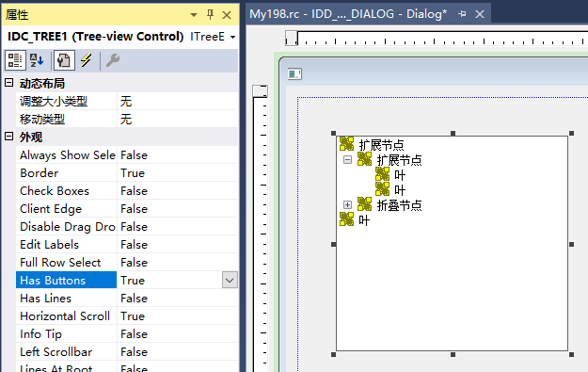Select the Info Tip property
Screen dimensions: 588x372
[x=67, y=333]
